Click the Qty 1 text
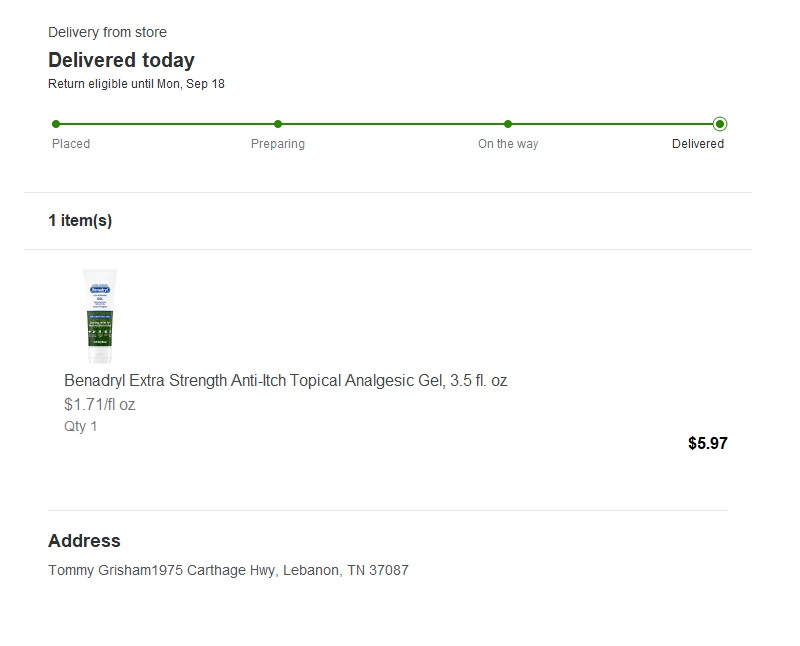Image resolution: width=800 pixels, height=646 pixels. (x=81, y=427)
